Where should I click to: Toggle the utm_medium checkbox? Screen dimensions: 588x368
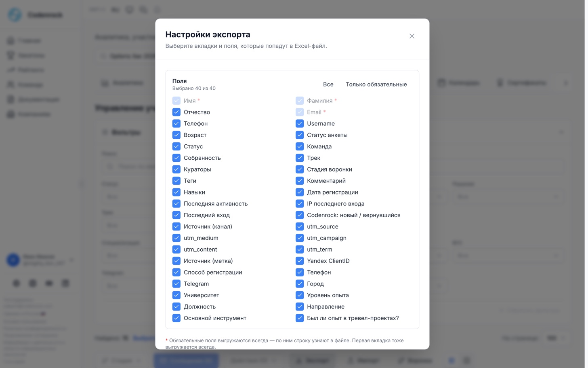pos(176,238)
